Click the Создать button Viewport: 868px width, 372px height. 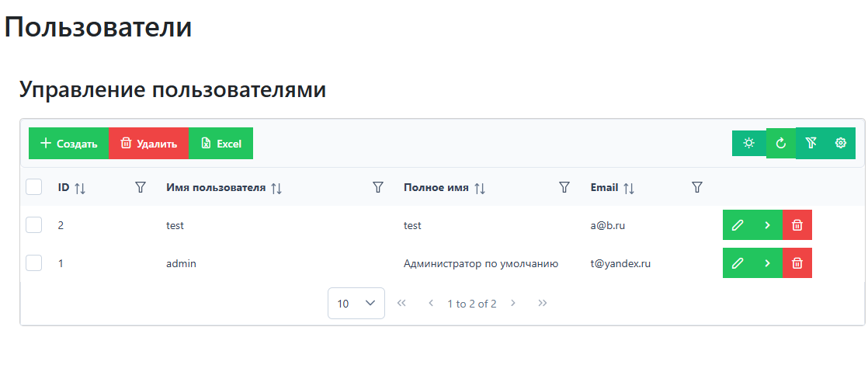[x=68, y=144]
